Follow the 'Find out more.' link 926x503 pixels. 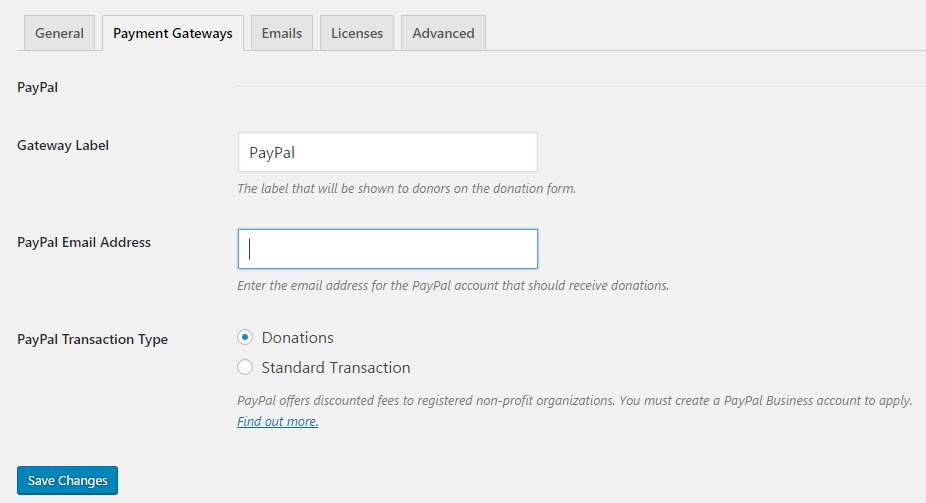[x=277, y=422]
